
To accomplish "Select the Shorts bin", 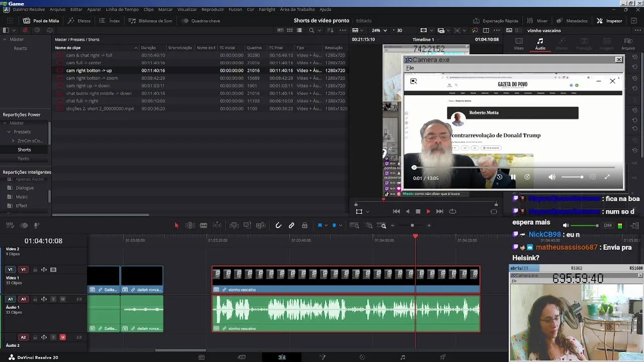I will pyautogui.click(x=24, y=150).
